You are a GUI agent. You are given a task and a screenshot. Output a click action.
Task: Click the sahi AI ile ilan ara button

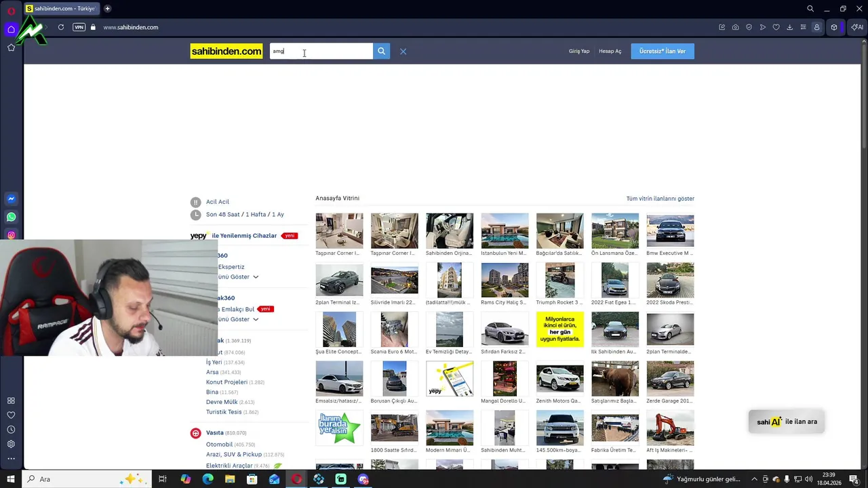coord(787,422)
